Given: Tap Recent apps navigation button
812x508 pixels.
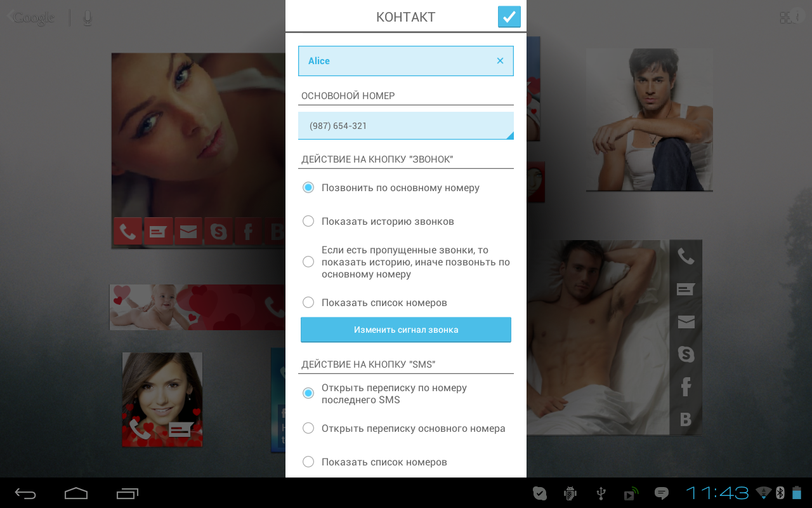Looking at the screenshot, I should click(128, 493).
